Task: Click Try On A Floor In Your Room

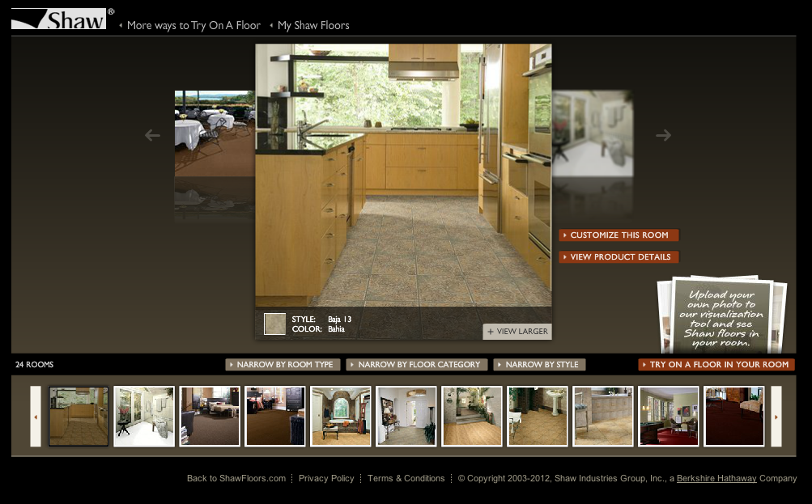Action: coord(717,364)
